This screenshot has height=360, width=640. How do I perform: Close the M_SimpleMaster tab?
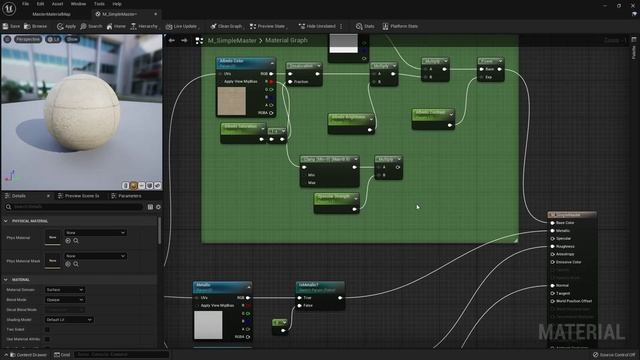point(156,14)
